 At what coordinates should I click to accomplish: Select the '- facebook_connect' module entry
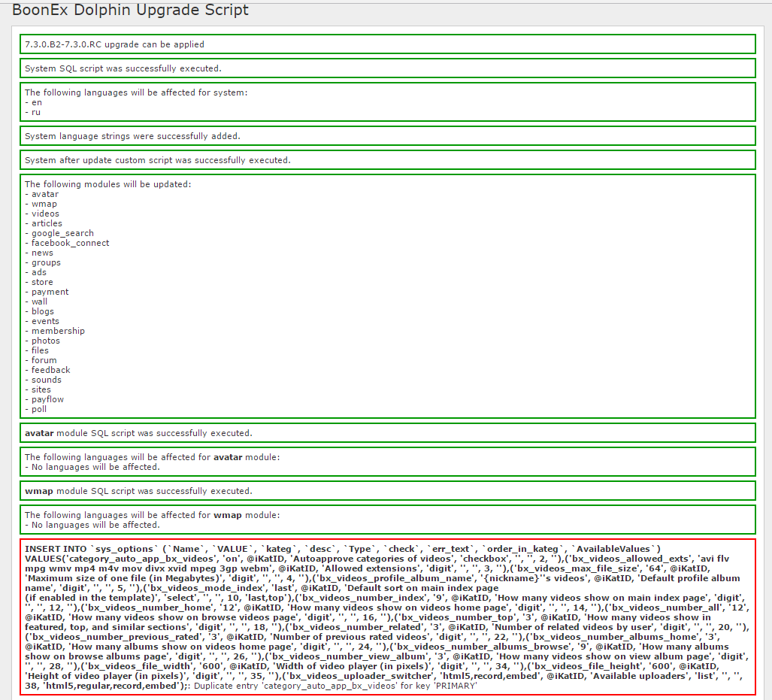[x=67, y=243]
